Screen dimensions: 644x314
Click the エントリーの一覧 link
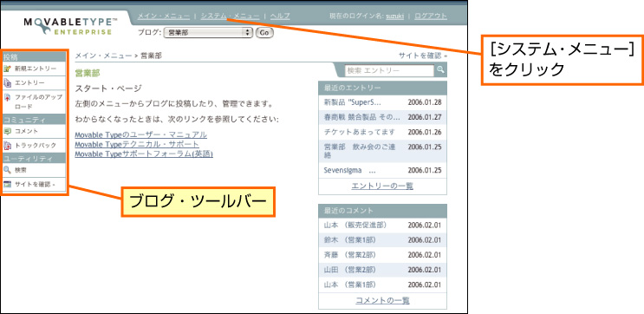(x=382, y=186)
